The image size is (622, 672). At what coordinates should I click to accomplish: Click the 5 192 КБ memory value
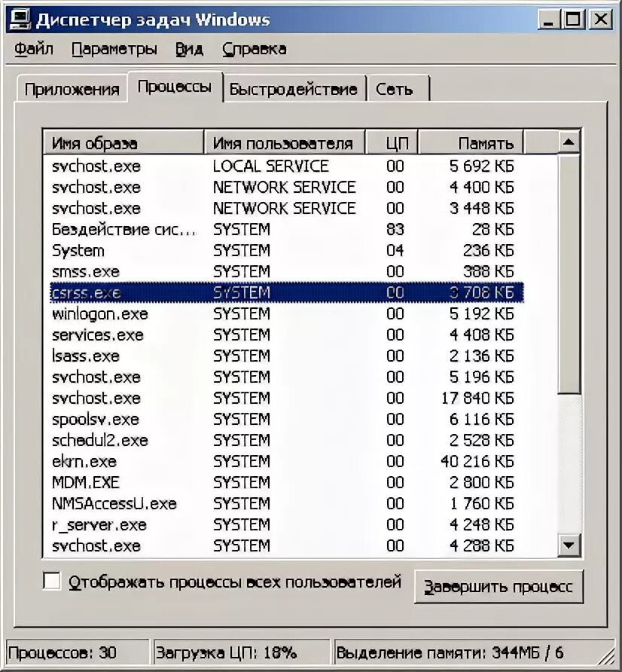click(x=481, y=313)
